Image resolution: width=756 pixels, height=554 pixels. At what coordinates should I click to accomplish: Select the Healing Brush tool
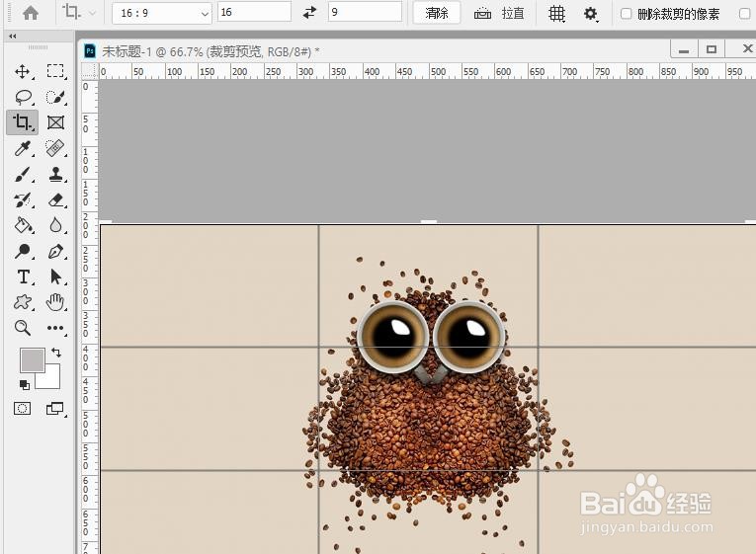(55, 148)
